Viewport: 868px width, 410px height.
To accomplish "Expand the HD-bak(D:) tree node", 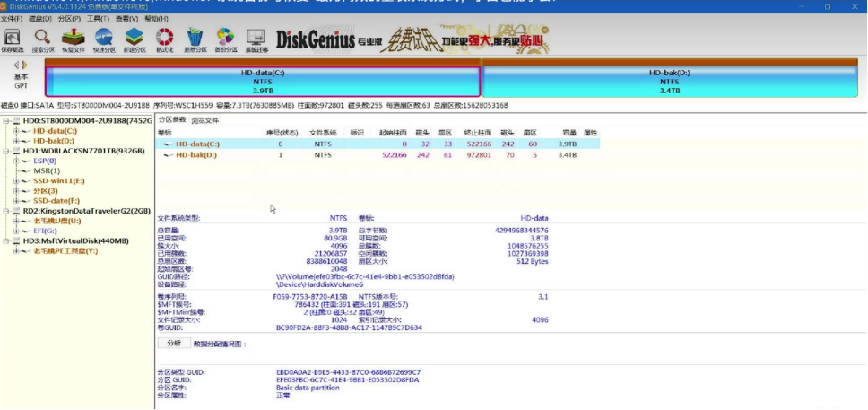I will point(16,141).
